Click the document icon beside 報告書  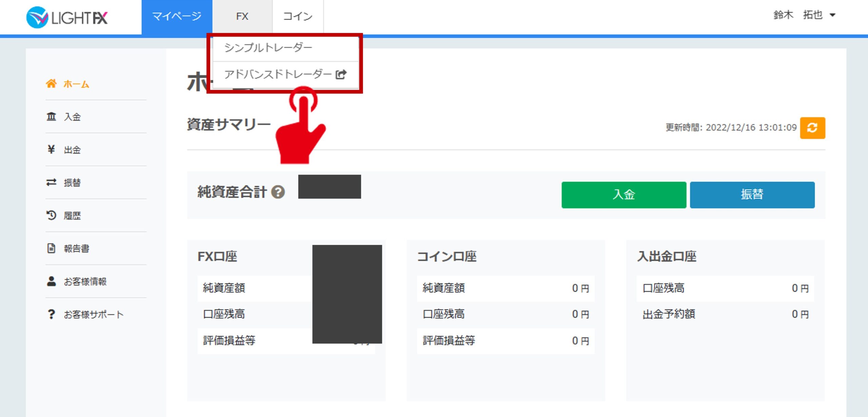(x=51, y=248)
